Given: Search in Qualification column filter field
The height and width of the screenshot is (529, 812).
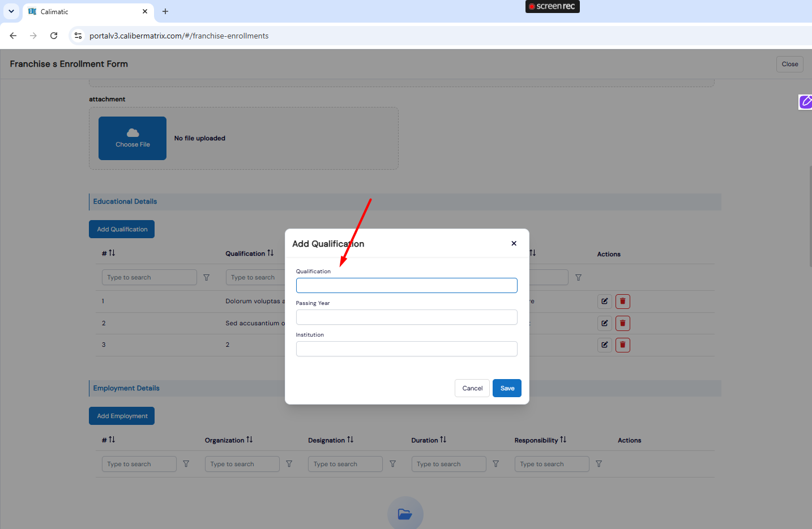Looking at the screenshot, I should point(255,277).
